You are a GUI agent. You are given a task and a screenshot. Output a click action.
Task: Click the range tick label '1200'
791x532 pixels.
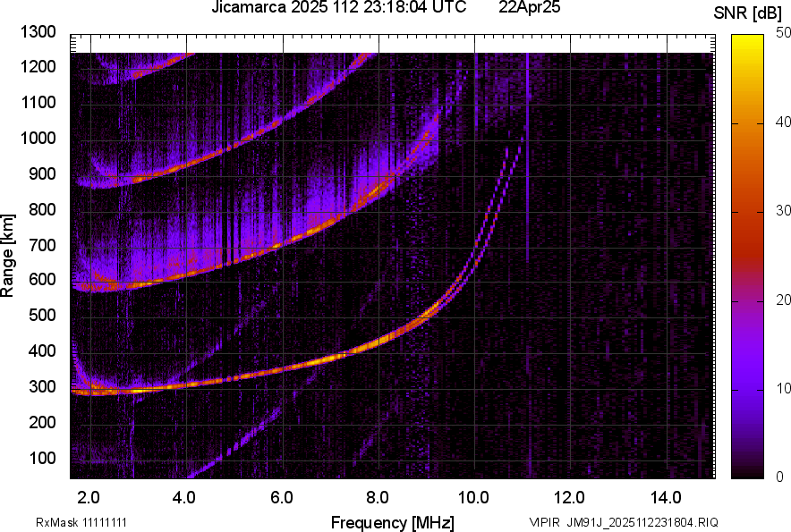click(x=38, y=66)
